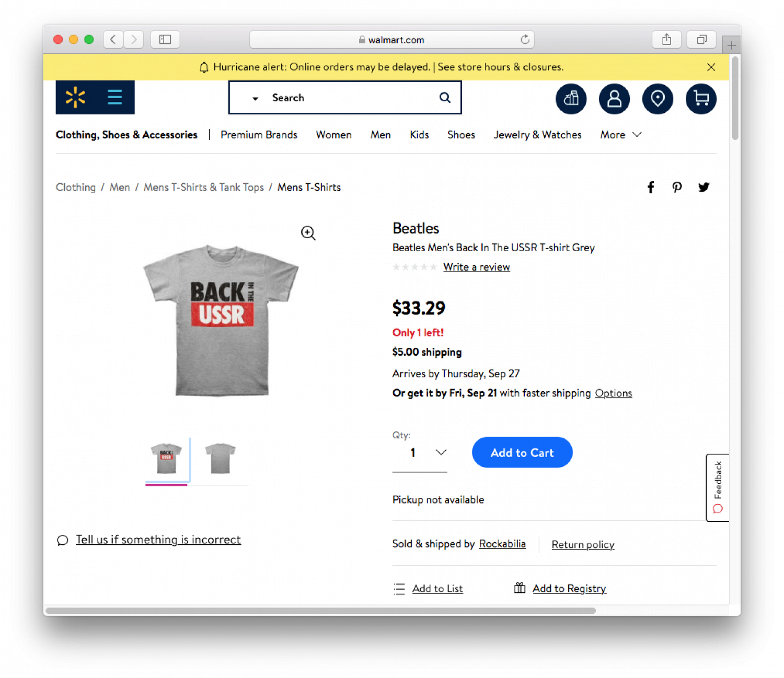Open the Safari share menu
Screen dimensions: 784x678
click(x=666, y=39)
